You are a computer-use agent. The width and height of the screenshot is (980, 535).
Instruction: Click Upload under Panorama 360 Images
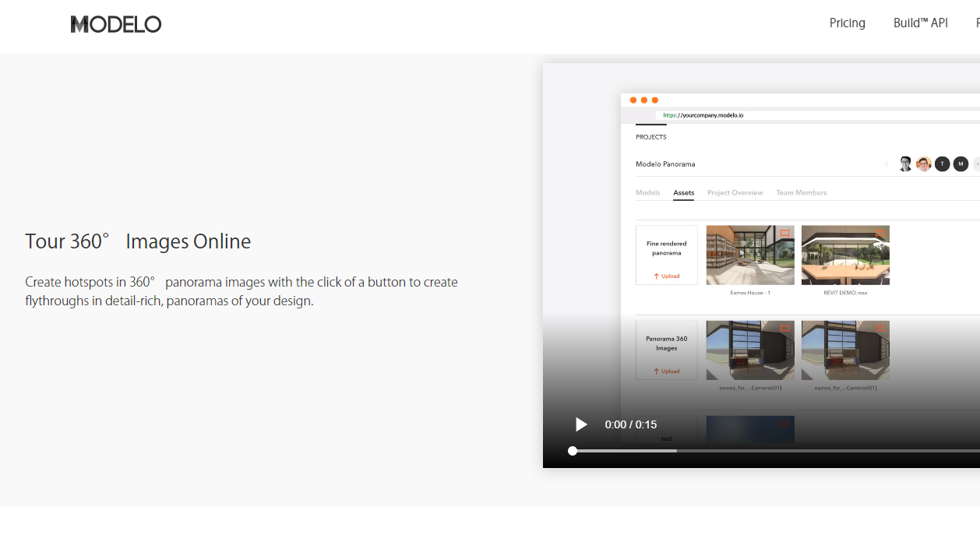pyautogui.click(x=666, y=371)
